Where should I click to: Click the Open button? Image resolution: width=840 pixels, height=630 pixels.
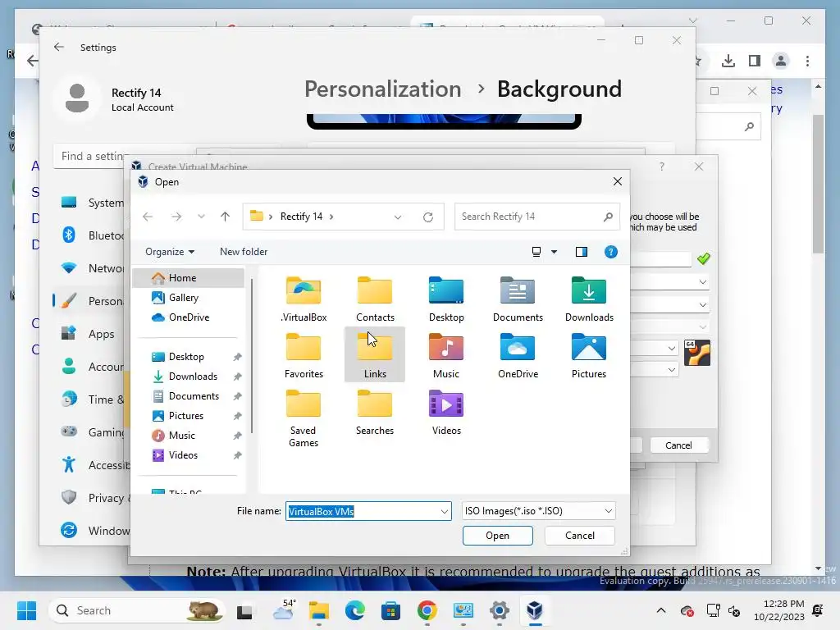pos(498,535)
